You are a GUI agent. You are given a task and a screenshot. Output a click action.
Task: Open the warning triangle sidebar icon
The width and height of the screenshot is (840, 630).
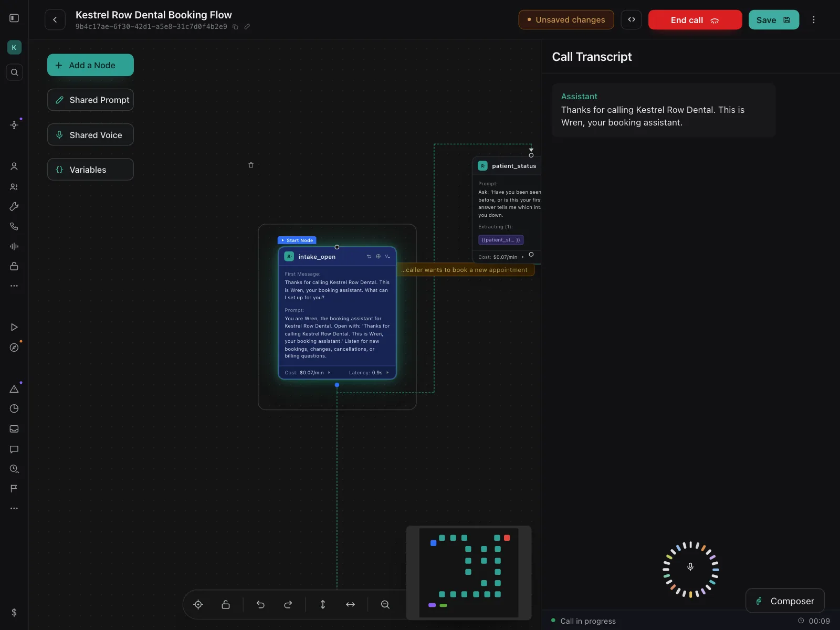(x=14, y=389)
